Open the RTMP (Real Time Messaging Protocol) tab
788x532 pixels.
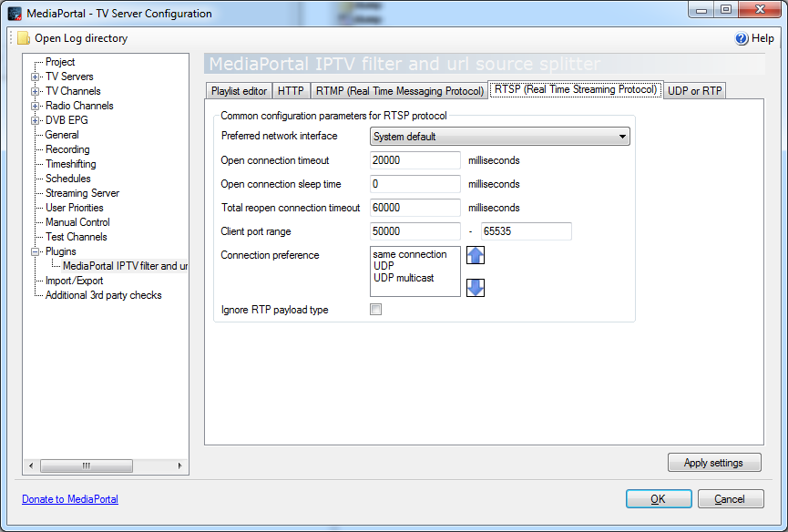[400, 91]
